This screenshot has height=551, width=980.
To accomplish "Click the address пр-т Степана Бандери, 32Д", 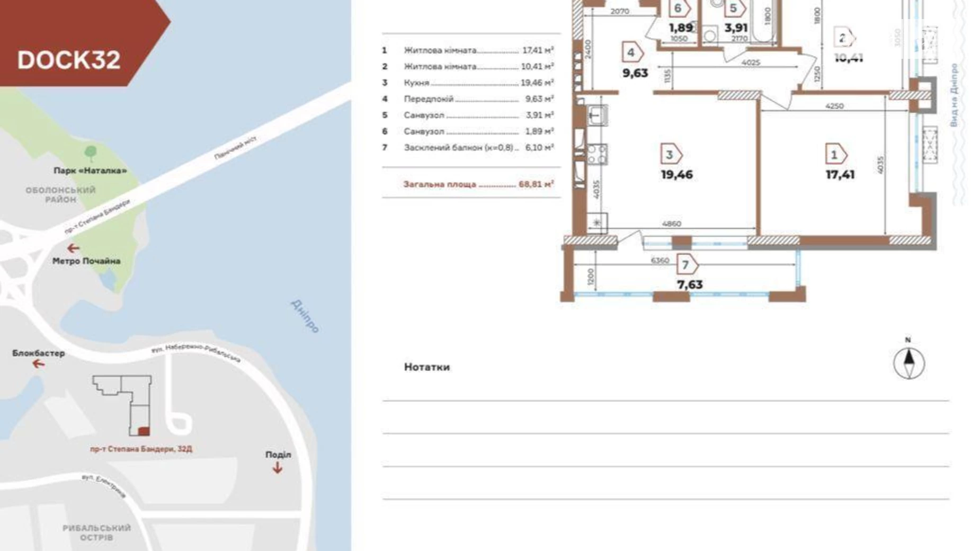I will pyautogui.click(x=141, y=449).
